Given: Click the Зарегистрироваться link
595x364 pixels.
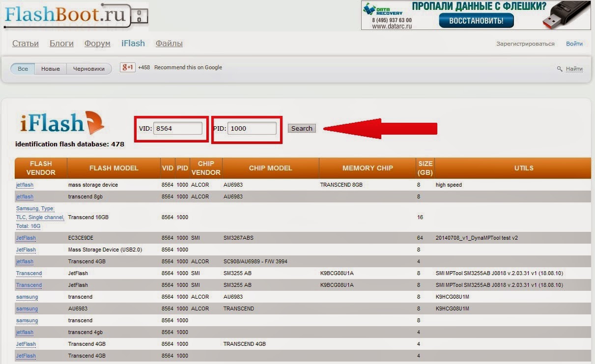Looking at the screenshot, I should click(525, 44).
